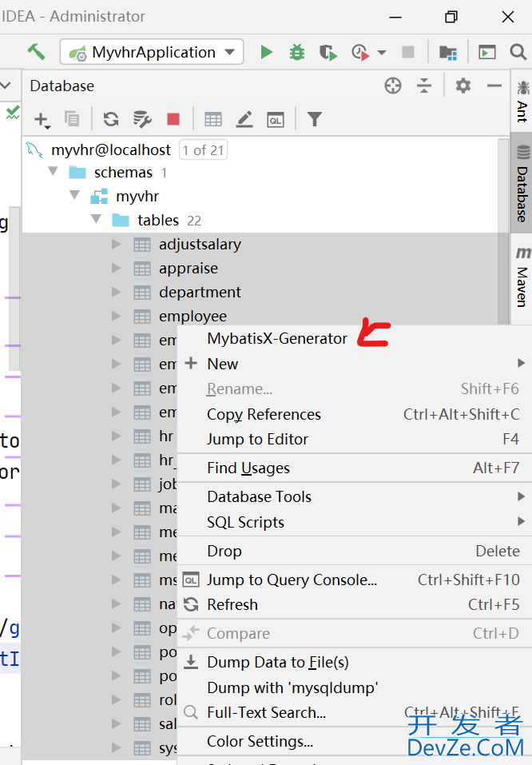Click the grey Stop button in main toolbar
532x765 pixels.
tap(407, 52)
